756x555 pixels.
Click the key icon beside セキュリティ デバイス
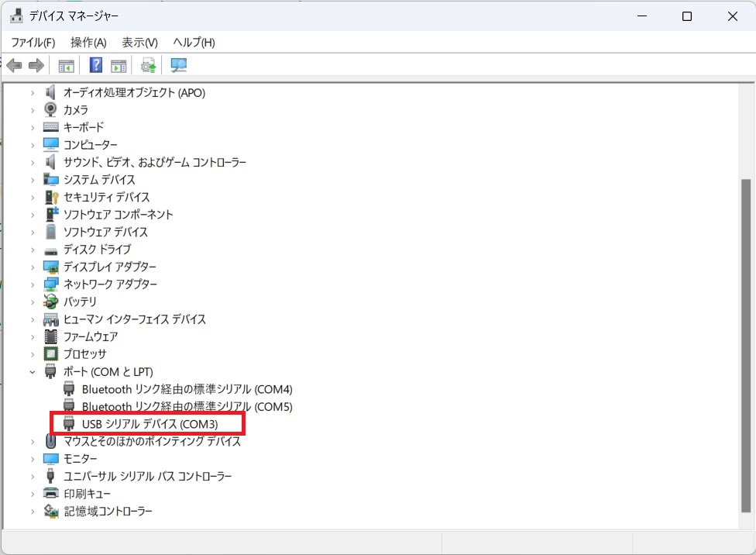point(51,197)
